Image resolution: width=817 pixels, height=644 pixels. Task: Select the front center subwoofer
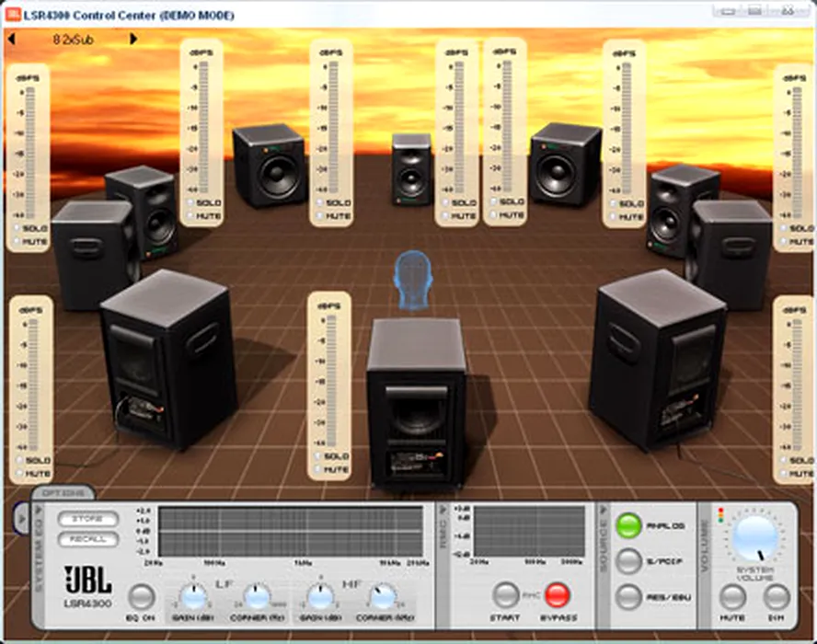(x=416, y=400)
